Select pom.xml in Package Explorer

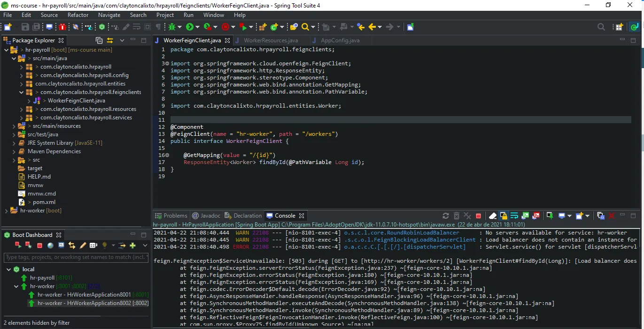click(x=44, y=202)
